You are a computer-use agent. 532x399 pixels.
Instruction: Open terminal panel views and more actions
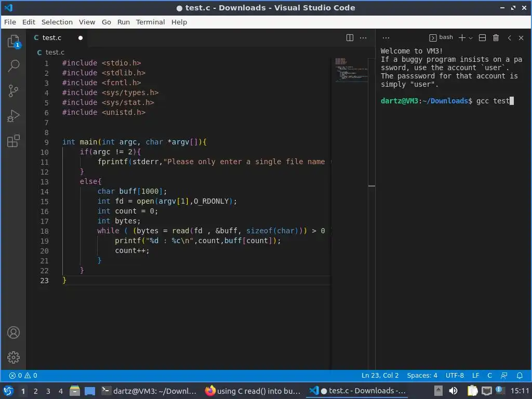[386, 37]
